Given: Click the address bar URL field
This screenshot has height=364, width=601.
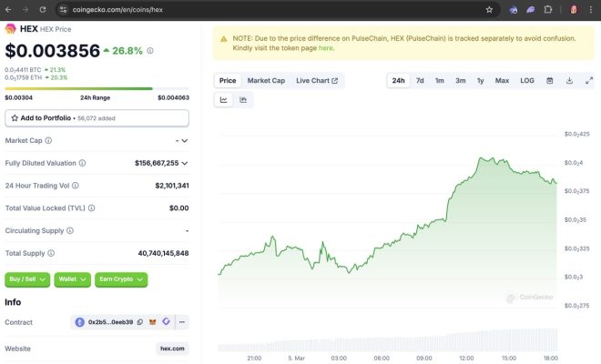Looking at the screenshot, I should (276, 10).
